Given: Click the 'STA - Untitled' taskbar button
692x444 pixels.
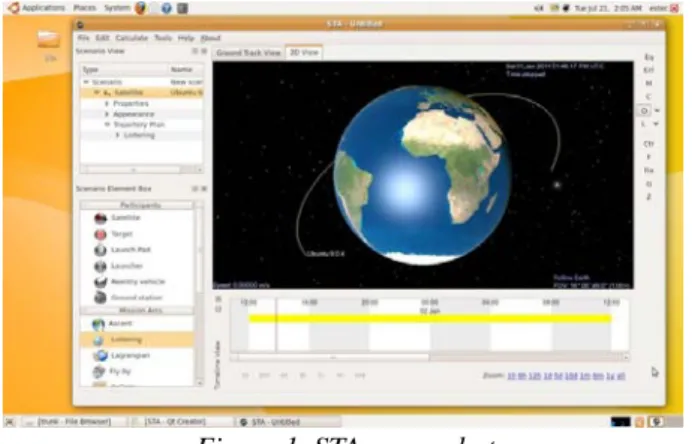Looking at the screenshot, I should (287, 422).
